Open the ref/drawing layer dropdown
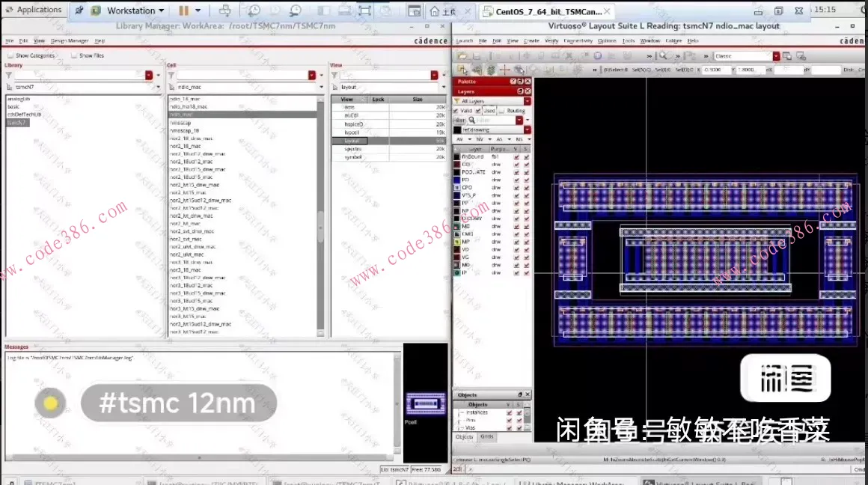 (x=527, y=130)
